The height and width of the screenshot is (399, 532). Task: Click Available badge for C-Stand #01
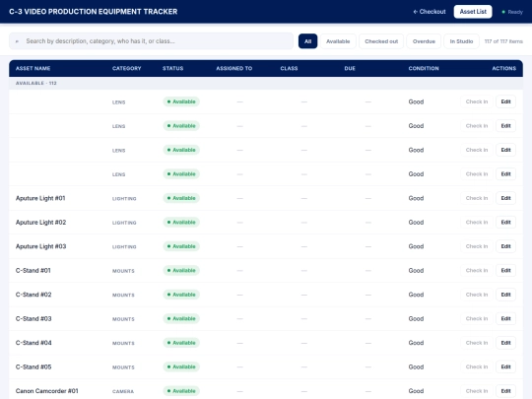[181, 270]
